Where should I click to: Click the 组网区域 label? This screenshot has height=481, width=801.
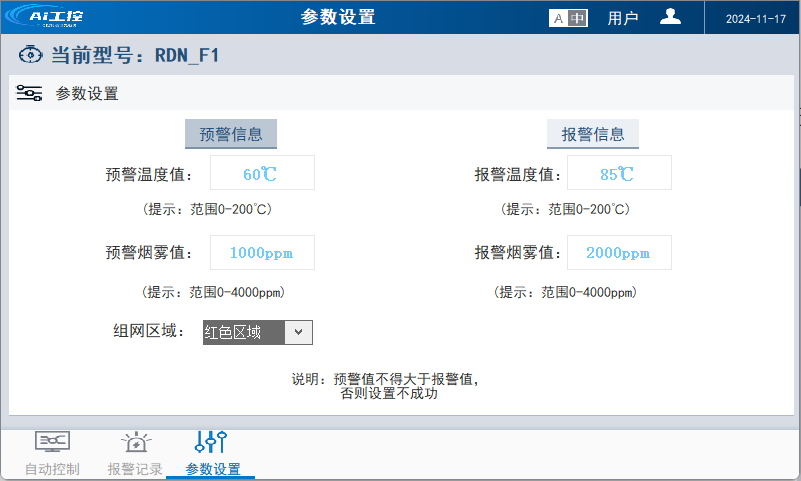(x=149, y=331)
